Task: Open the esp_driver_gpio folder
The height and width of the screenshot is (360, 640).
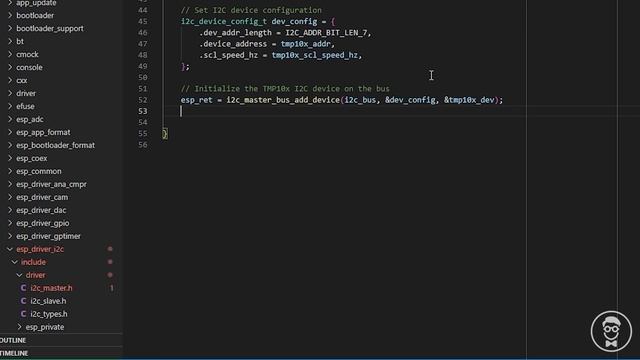Action: click(42, 223)
